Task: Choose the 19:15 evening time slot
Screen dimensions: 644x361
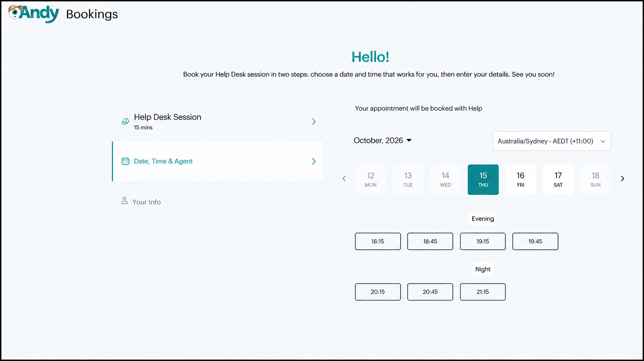Action: pyautogui.click(x=483, y=241)
